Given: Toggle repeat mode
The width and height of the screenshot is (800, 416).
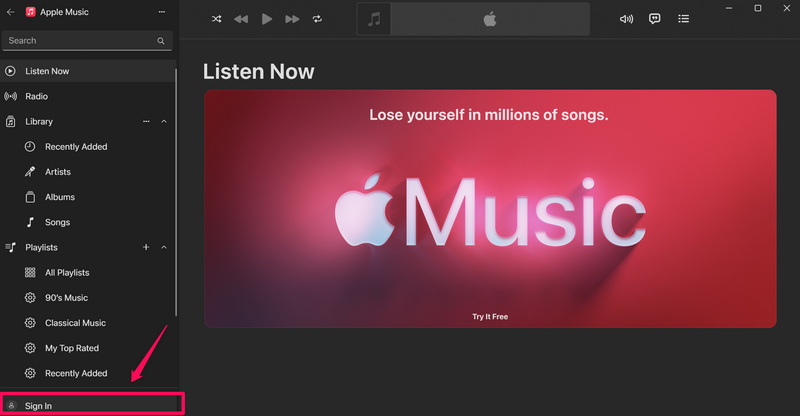Looking at the screenshot, I should (317, 19).
